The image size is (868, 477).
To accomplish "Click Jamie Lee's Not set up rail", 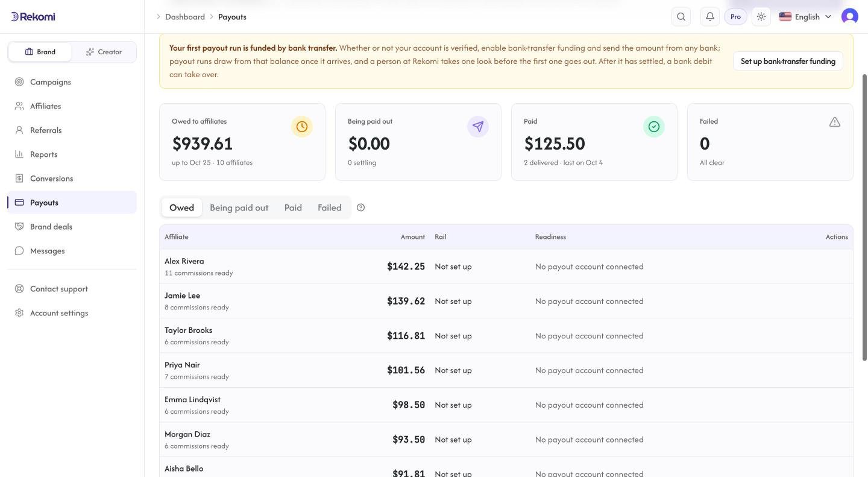I will click(453, 301).
